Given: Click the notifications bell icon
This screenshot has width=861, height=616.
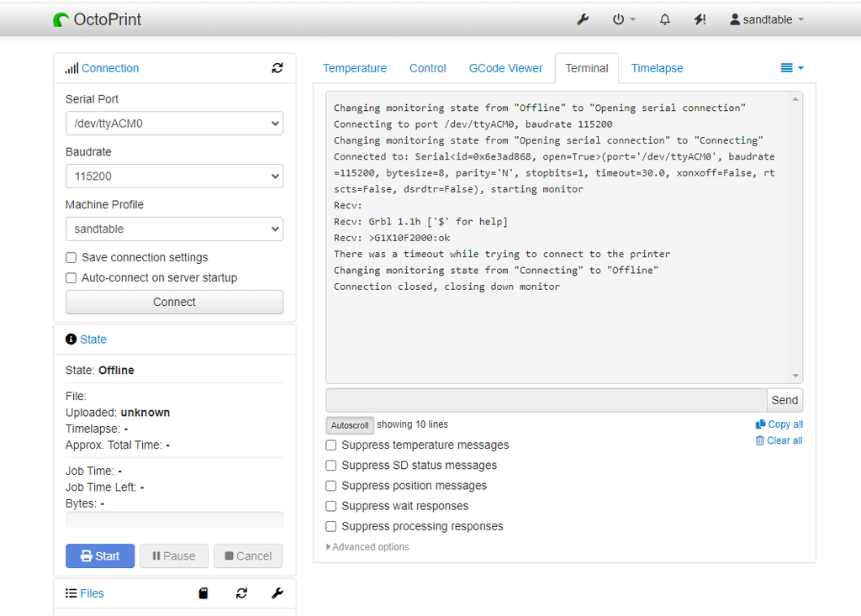Looking at the screenshot, I should pos(664,20).
